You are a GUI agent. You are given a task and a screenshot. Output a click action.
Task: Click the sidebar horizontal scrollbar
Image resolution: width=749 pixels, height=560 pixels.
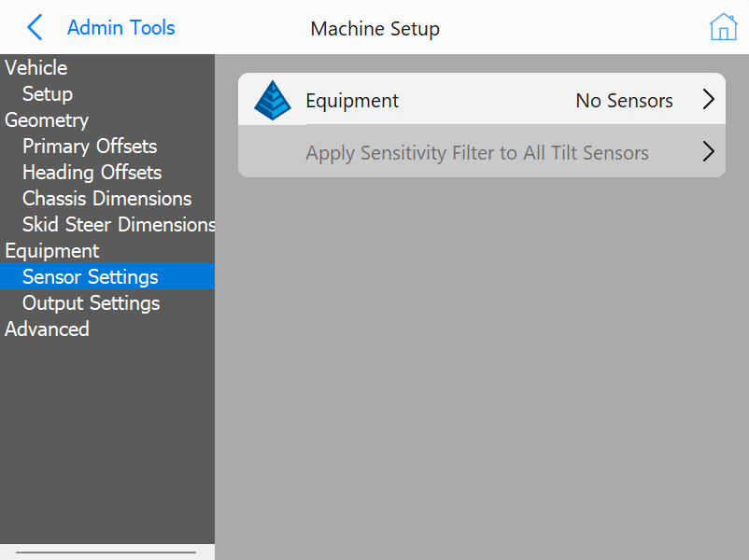(106, 553)
